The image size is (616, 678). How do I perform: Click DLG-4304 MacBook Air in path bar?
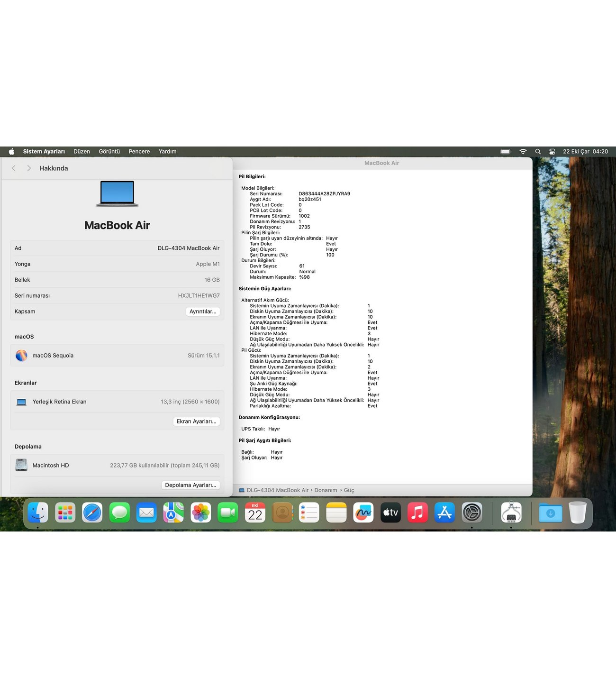278,490
